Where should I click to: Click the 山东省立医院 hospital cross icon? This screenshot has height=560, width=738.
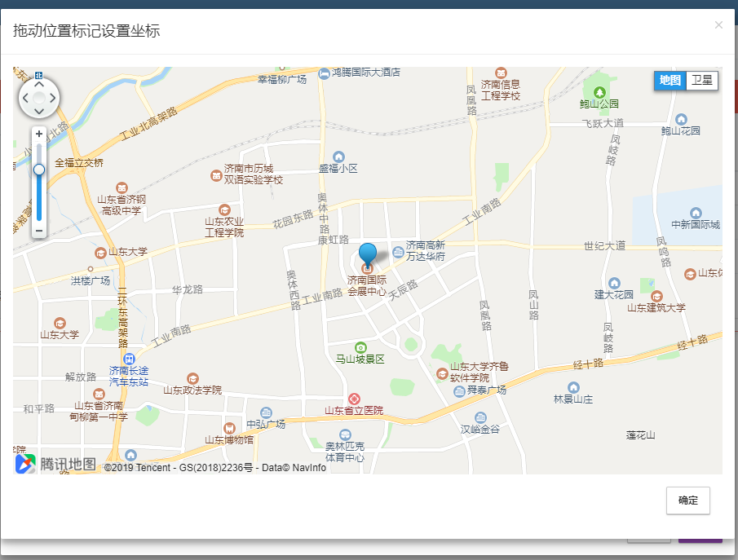(354, 399)
